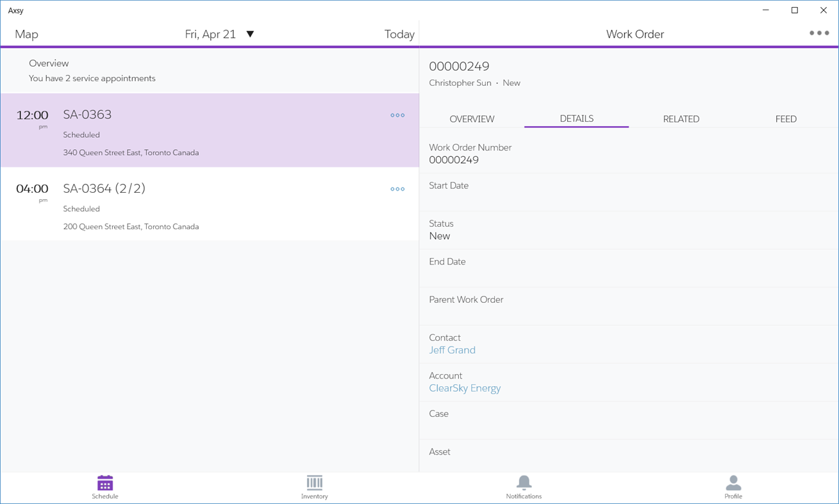
Task: Switch to the OVERVIEW tab
Action: (x=472, y=118)
